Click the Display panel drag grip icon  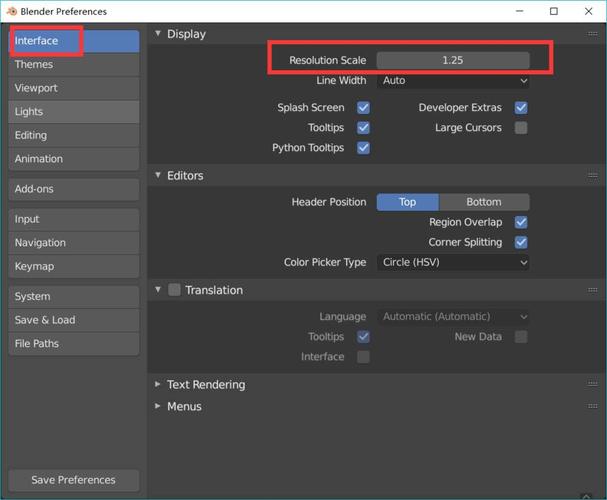coord(593,34)
